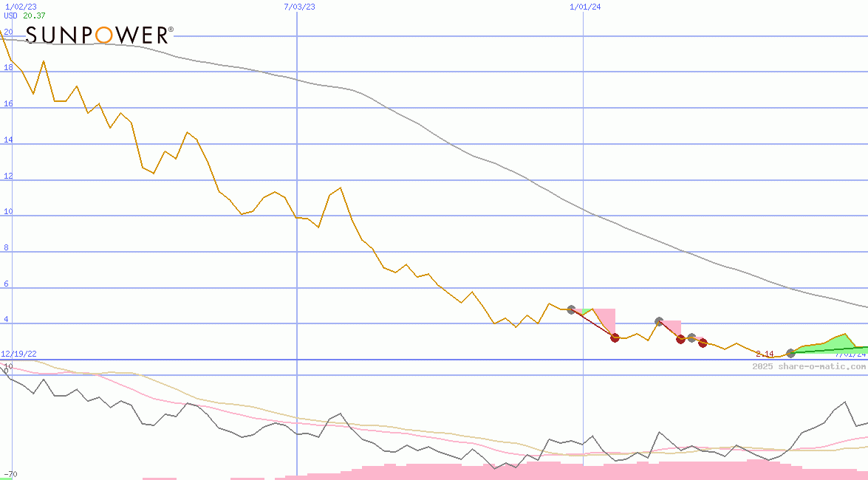The image size is (868, 480).
Task: Click the last red sell marker dot
Action: coord(703,342)
